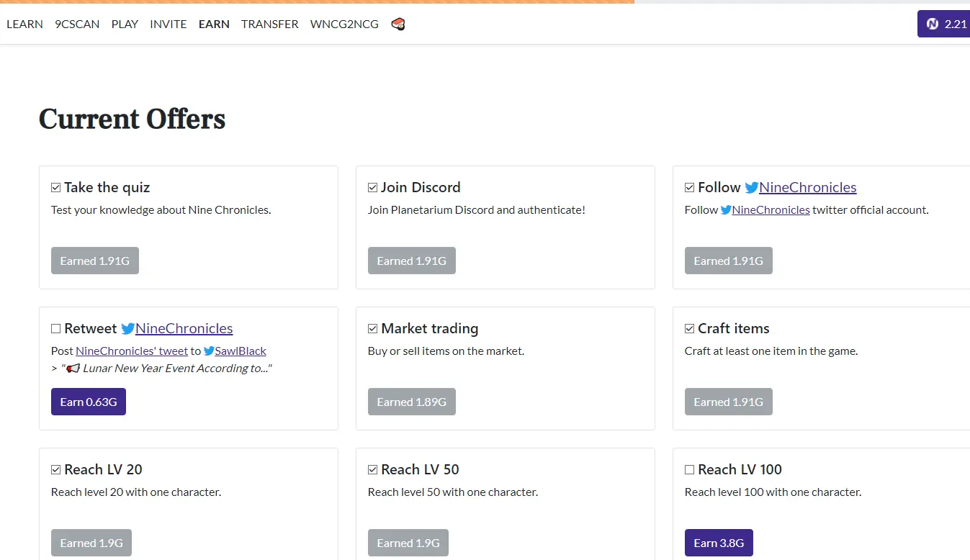Click the Reach LV 50 title

421,470
